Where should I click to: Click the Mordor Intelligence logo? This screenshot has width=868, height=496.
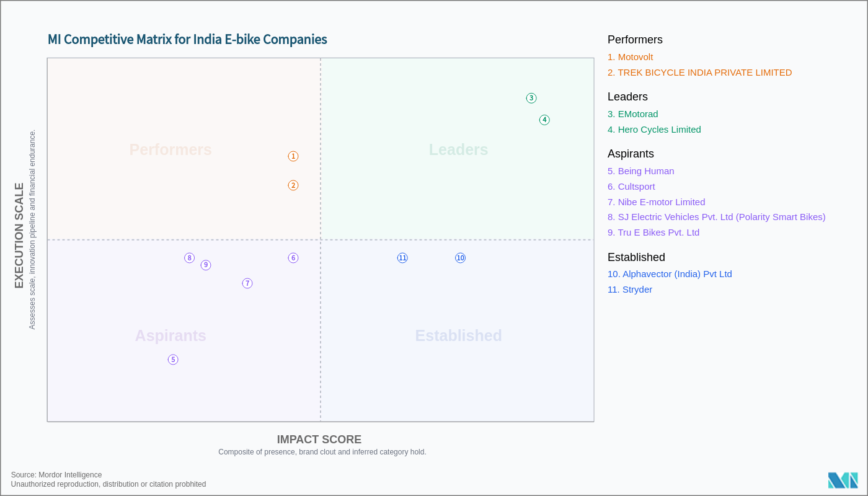click(843, 480)
